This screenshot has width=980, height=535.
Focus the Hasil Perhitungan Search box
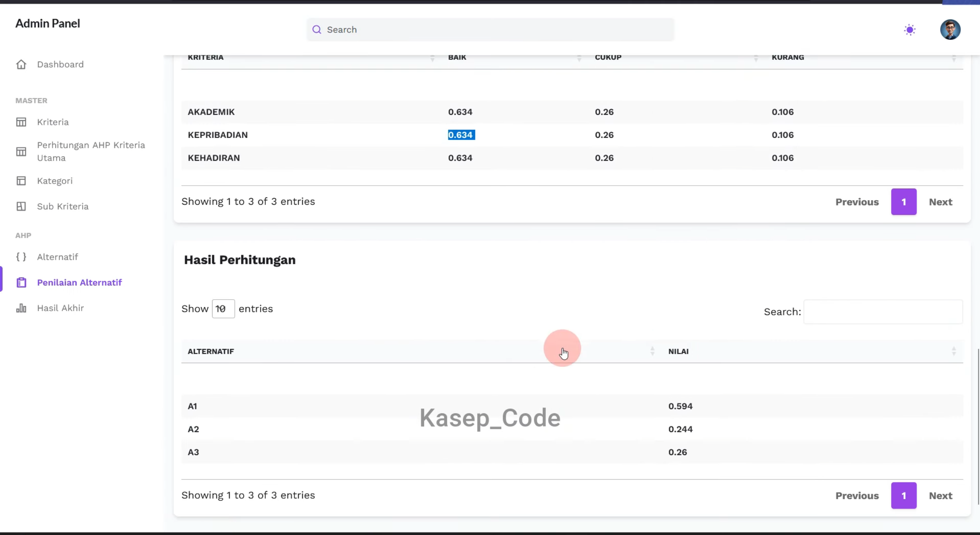[x=883, y=312]
